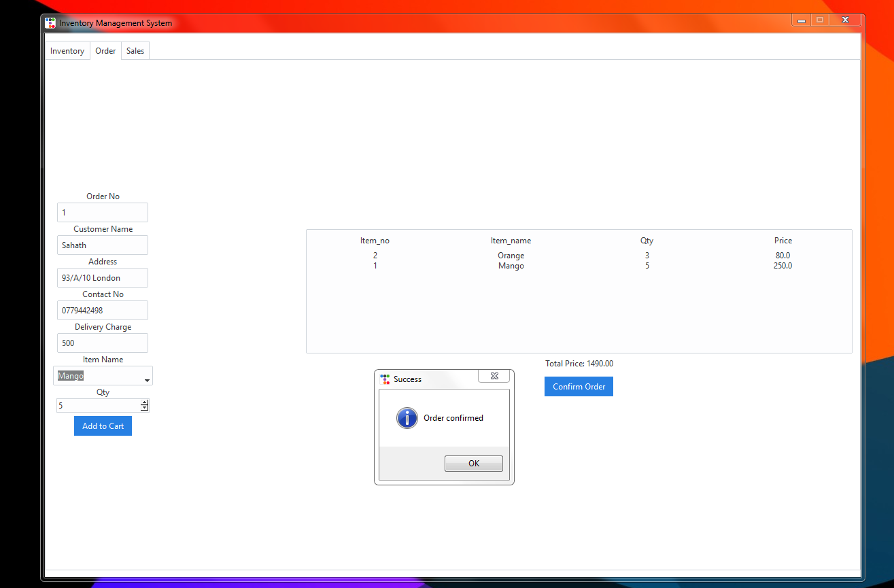The width and height of the screenshot is (894, 588).
Task: Open the Item Name dropdown arrow
Action: 147,381
